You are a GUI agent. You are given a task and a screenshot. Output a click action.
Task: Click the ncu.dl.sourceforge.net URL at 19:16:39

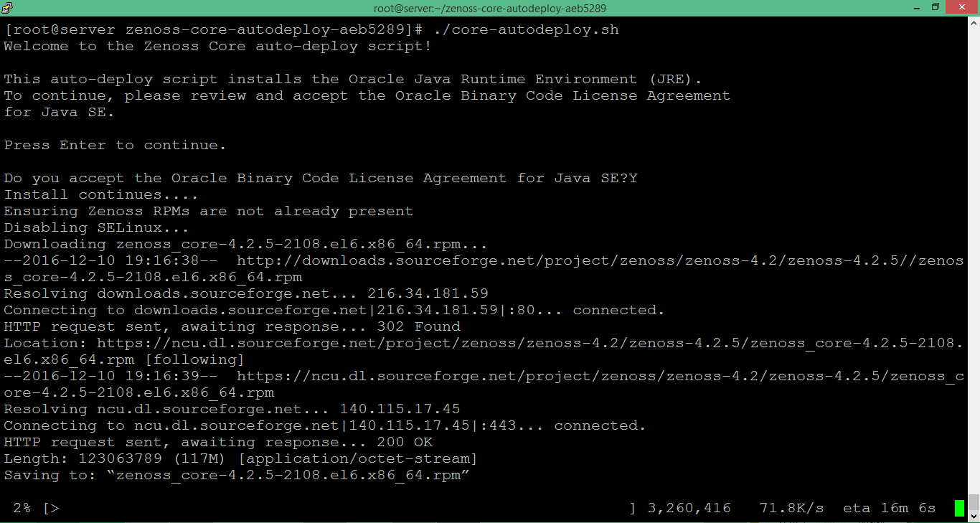coord(600,377)
